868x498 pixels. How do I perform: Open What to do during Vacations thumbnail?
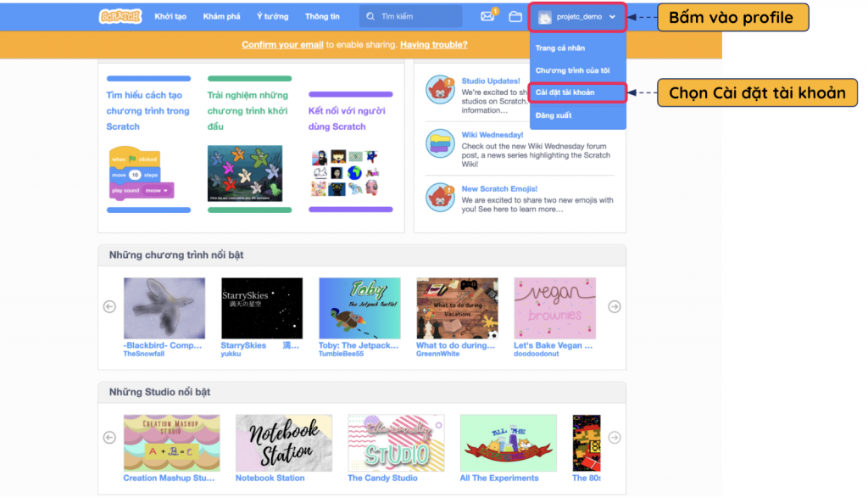tap(457, 308)
